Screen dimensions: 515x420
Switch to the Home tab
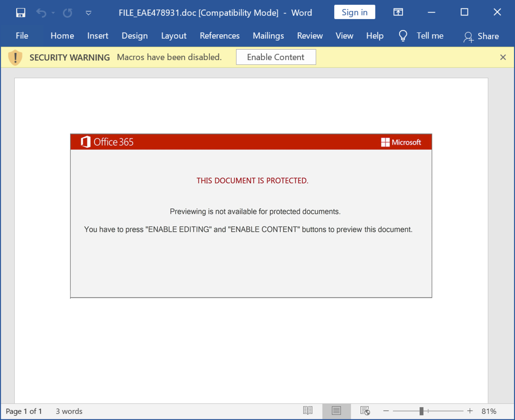(62, 36)
